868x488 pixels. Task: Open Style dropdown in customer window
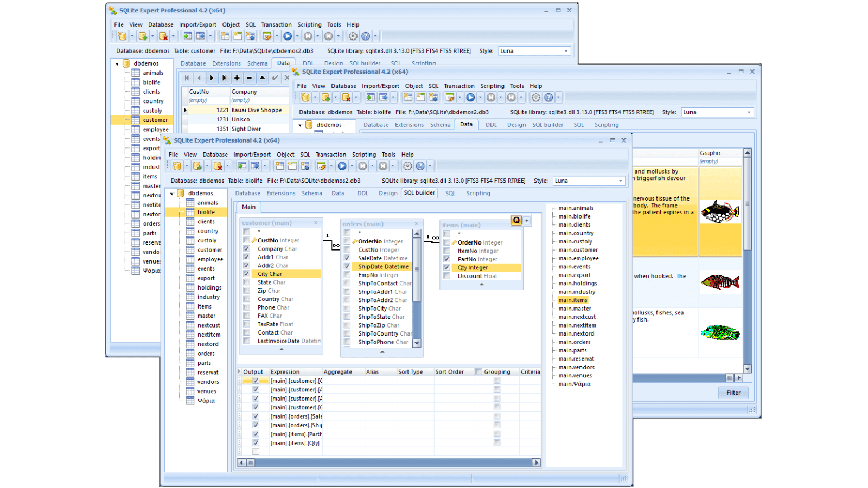point(566,51)
